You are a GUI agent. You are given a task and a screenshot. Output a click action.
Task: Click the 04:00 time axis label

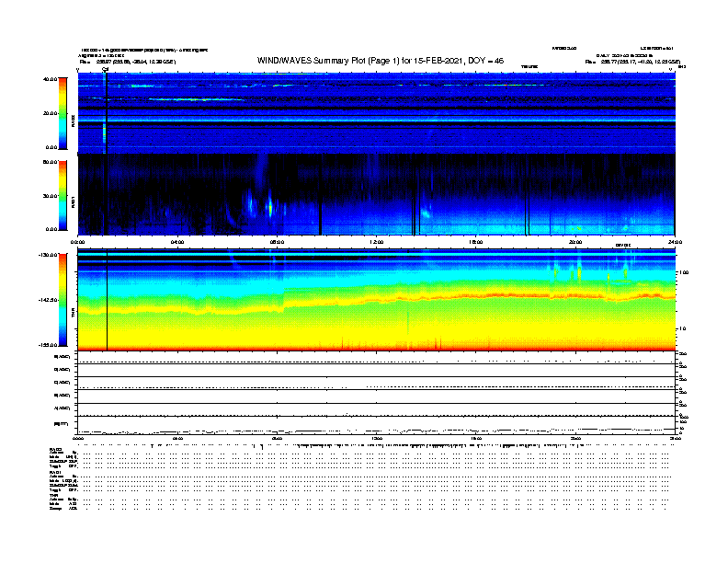[x=178, y=242]
